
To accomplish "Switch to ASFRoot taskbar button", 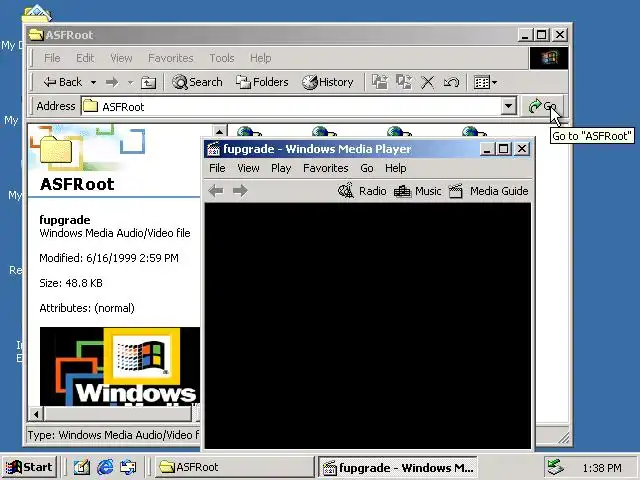I will [234, 467].
